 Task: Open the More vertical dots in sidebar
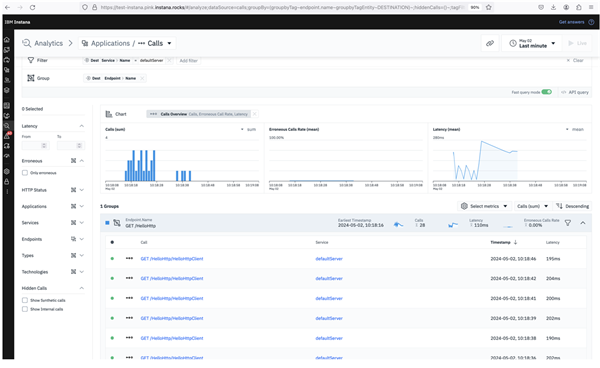7,191
